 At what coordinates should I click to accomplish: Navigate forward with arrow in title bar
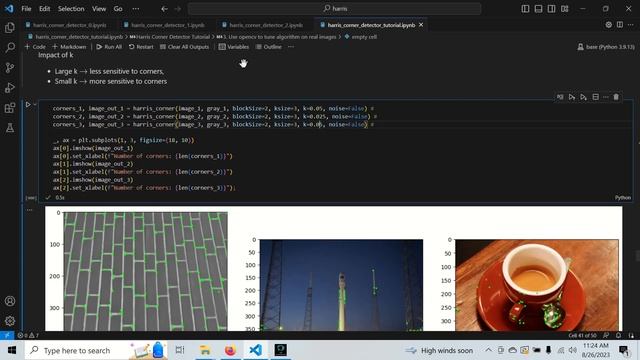pos(178,9)
